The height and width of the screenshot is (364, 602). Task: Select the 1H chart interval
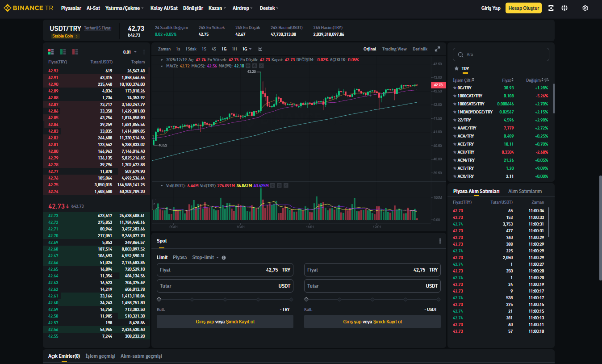pos(234,49)
